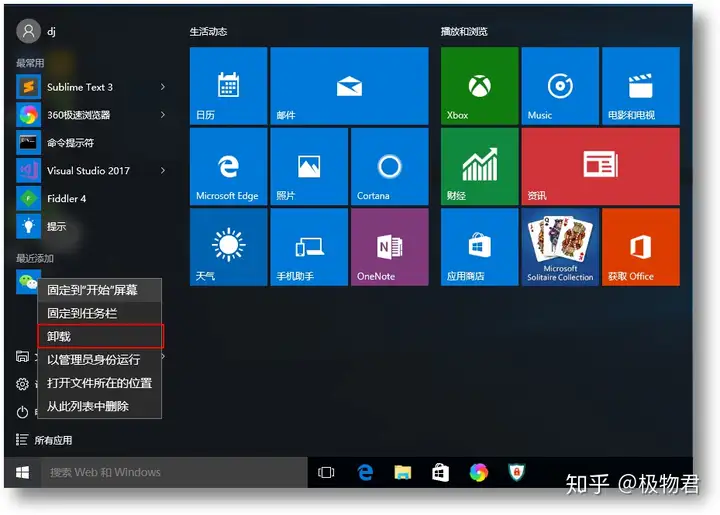Screen dimensions: 720x515
Task: Open the Finance (财经) tile
Action: [479, 166]
